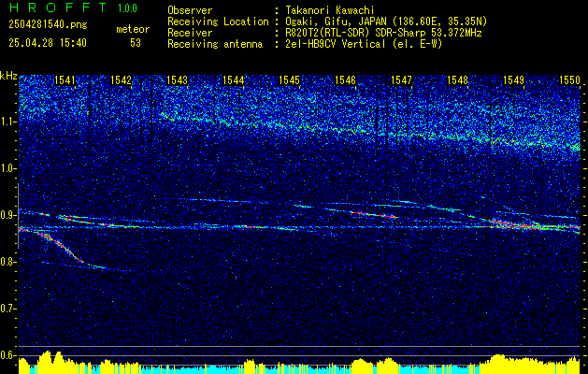This screenshot has width=588, height=374.
Task: Click the 1547 time marker
Action: point(402,79)
